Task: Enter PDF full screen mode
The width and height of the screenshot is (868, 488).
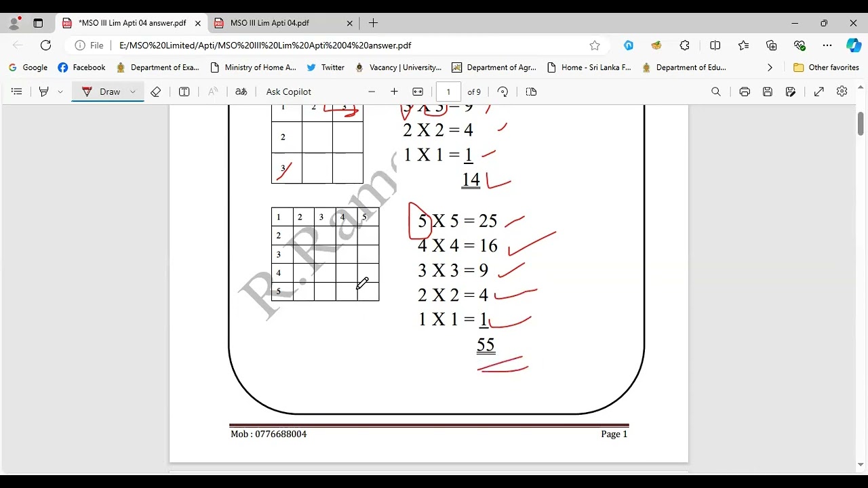Action: click(819, 91)
